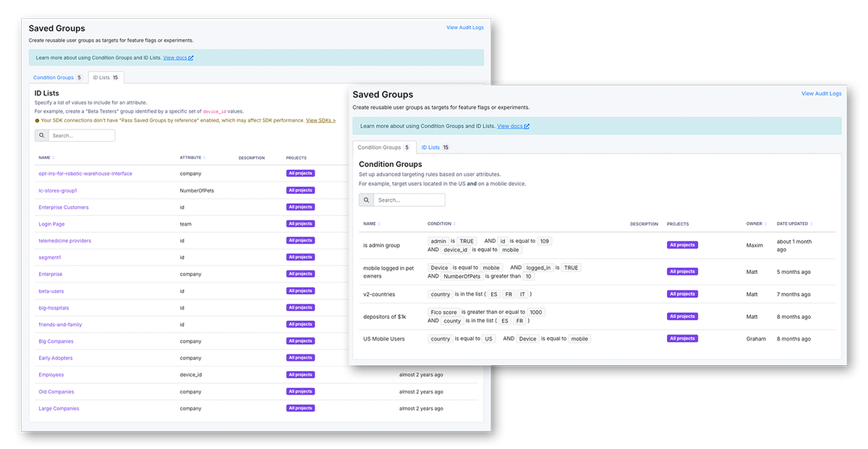Click 'team' attribute in Login Page row

click(x=186, y=224)
